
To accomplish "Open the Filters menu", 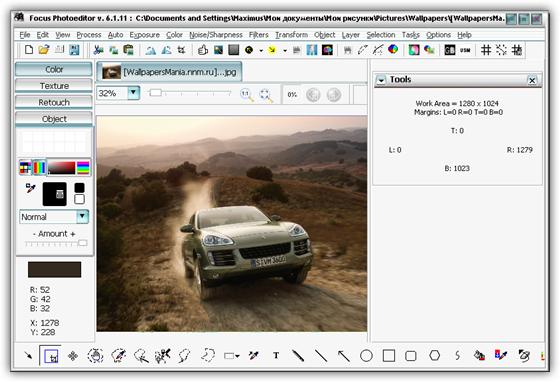I will 258,35.
